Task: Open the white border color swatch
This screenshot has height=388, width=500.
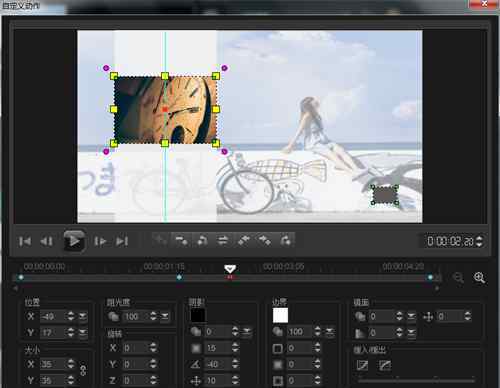Action: click(280, 315)
